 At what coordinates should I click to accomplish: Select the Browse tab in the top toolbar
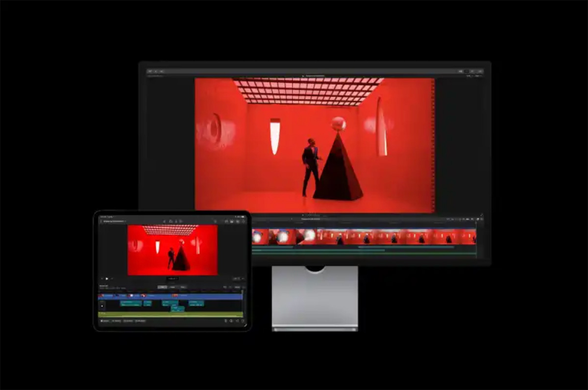pos(149,71)
